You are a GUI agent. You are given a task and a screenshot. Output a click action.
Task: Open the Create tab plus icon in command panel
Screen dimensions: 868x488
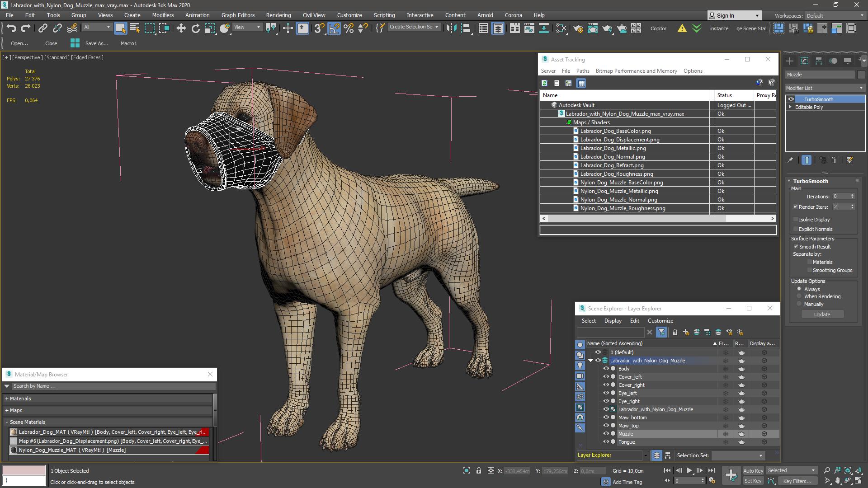click(x=789, y=61)
